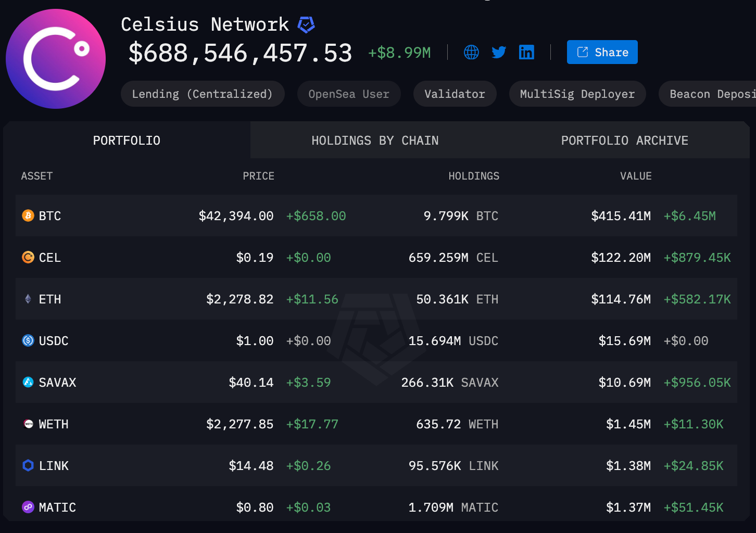Image resolution: width=756 pixels, height=533 pixels.
Task: Click BTC price $42,394.00
Action: coord(236,215)
